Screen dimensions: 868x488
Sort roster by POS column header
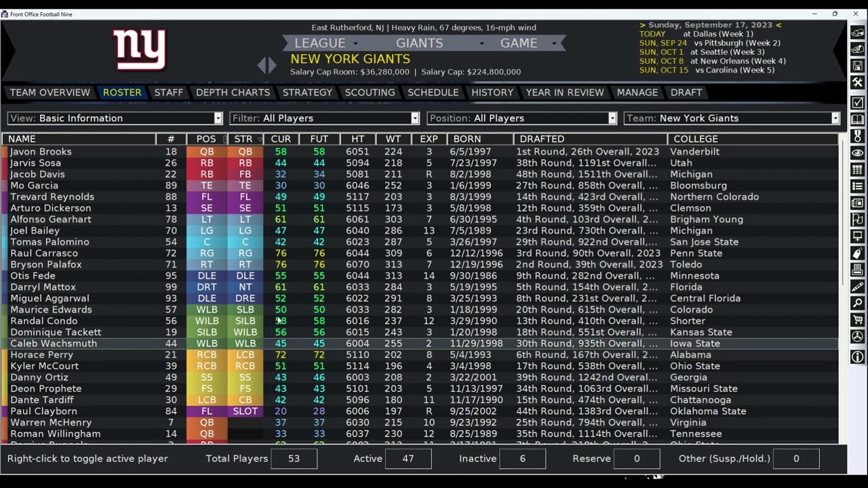pos(206,139)
